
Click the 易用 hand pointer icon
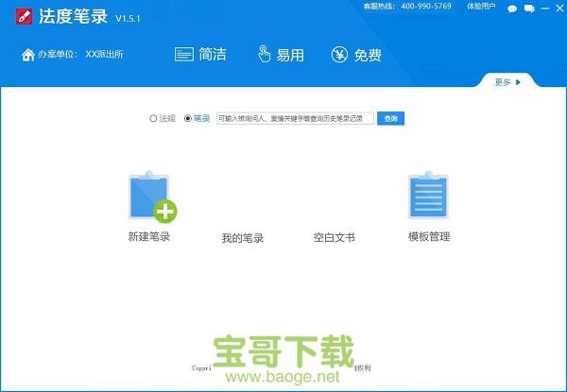coord(264,54)
